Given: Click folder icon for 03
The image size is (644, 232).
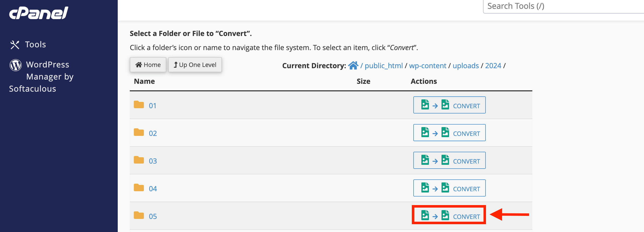Looking at the screenshot, I should coord(139,160).
